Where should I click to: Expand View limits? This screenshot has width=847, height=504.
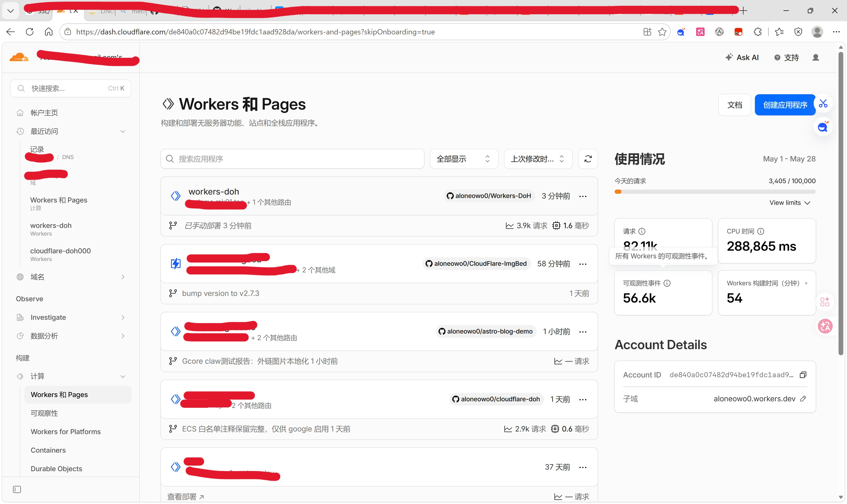click(x=790, y=203)
